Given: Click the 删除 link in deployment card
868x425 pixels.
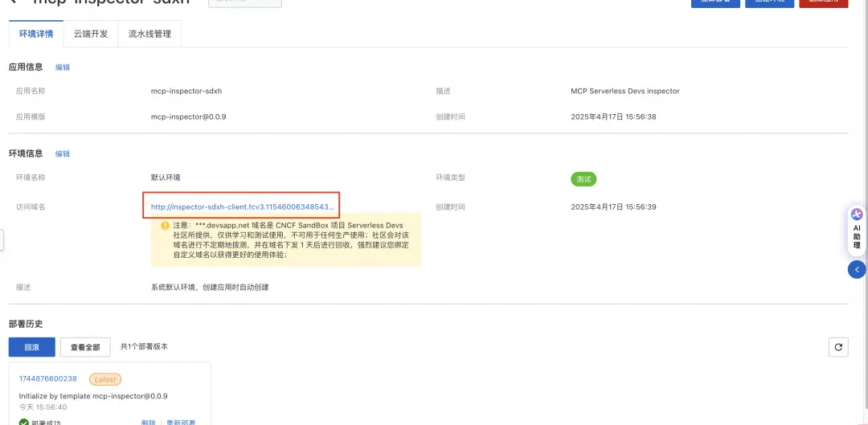Looking at the screenshot, I should tap(149, 423).
